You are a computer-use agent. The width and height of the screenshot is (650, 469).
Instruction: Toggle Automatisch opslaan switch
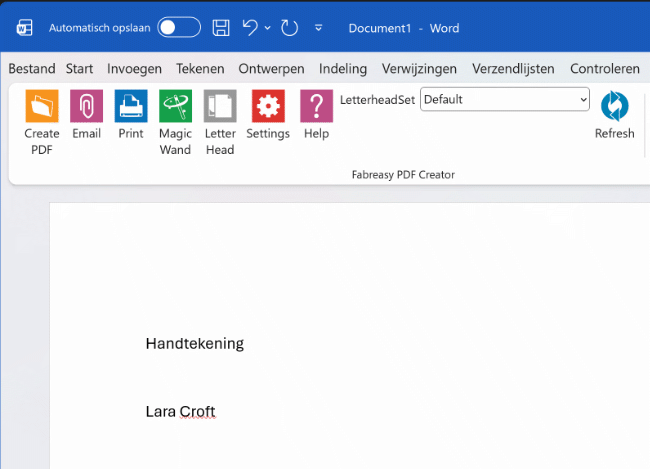179,28
